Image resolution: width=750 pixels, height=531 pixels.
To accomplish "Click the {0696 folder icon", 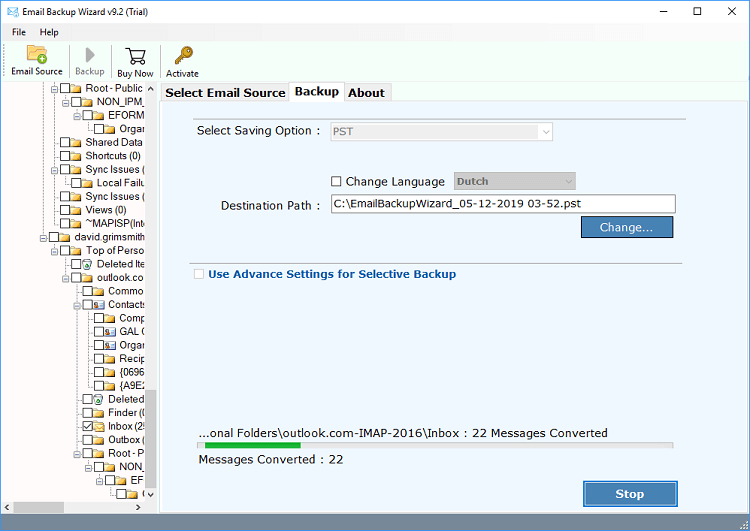I will tap(110, 372).
